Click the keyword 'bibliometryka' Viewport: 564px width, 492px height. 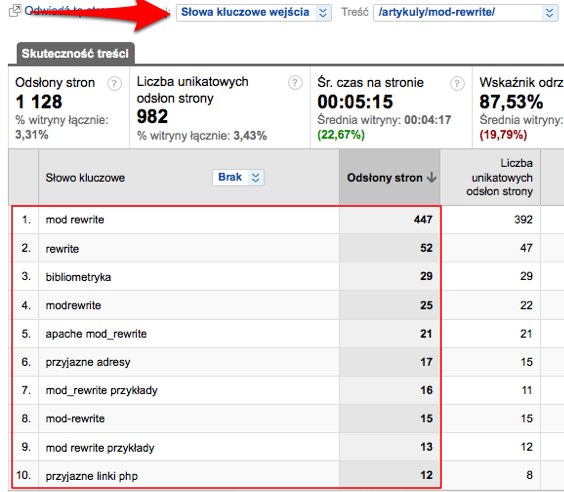pos(78,277)
